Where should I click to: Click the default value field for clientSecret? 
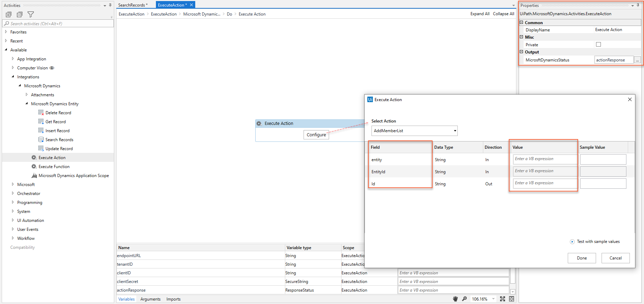(453, 282)
